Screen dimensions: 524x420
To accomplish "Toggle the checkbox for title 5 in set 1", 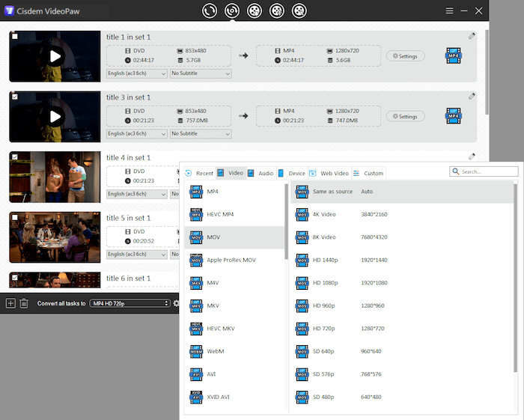I will pyautogui.click(x=16, y=217).
